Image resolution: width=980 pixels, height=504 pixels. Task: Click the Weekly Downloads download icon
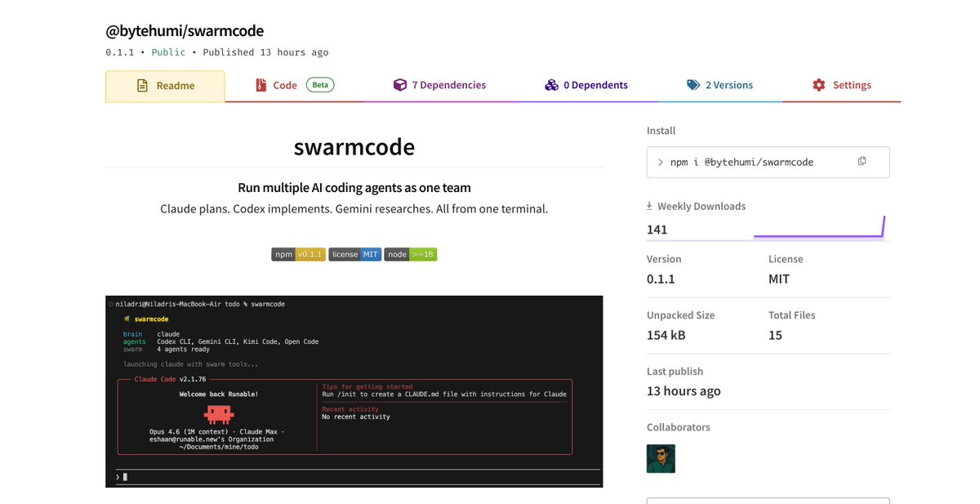[x=650, y=207]
